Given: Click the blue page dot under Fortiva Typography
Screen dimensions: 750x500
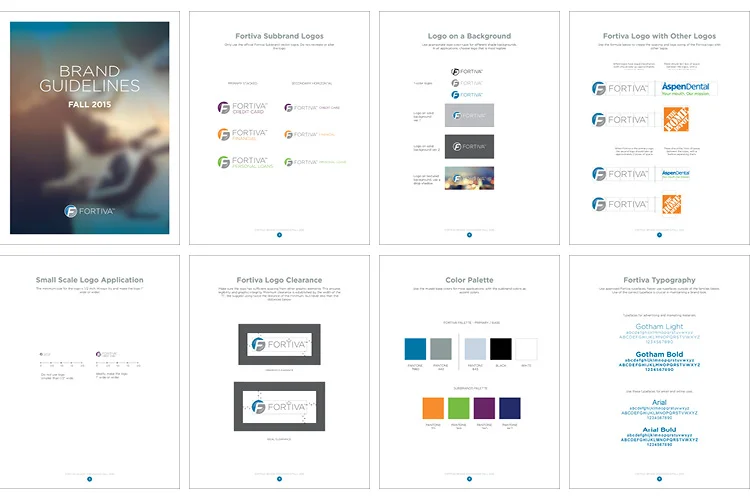Looking at the screenshot, I should tap(659, 479).
